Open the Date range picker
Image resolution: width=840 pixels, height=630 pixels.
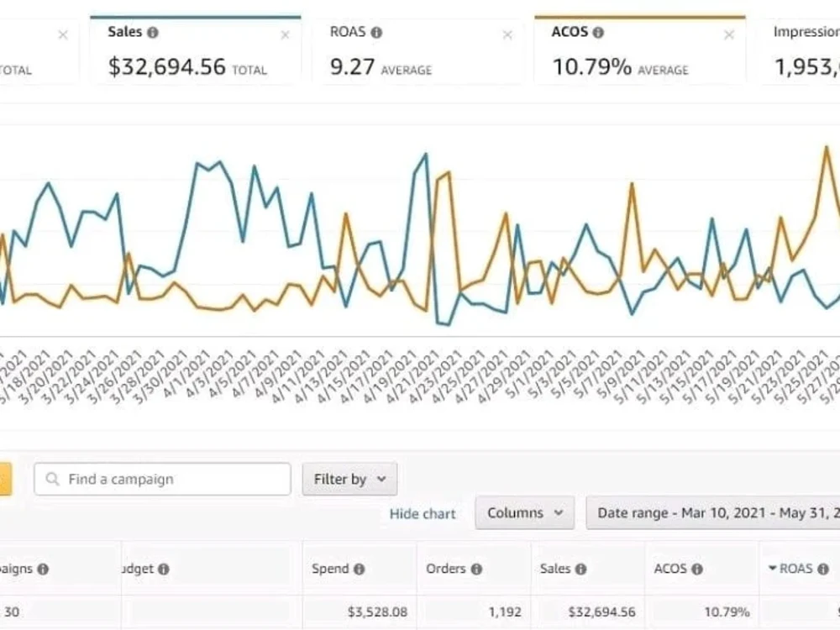coord(713,512)
